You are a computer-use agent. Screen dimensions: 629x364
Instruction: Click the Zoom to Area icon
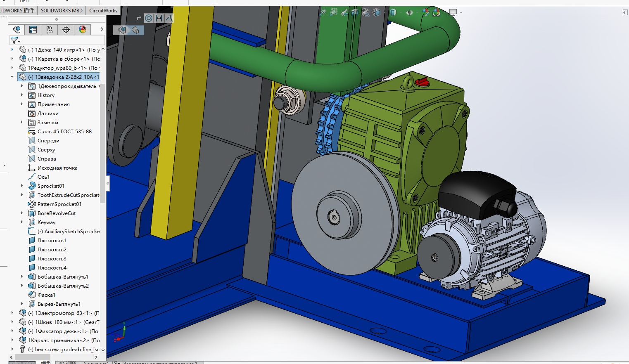pos(333,12)
